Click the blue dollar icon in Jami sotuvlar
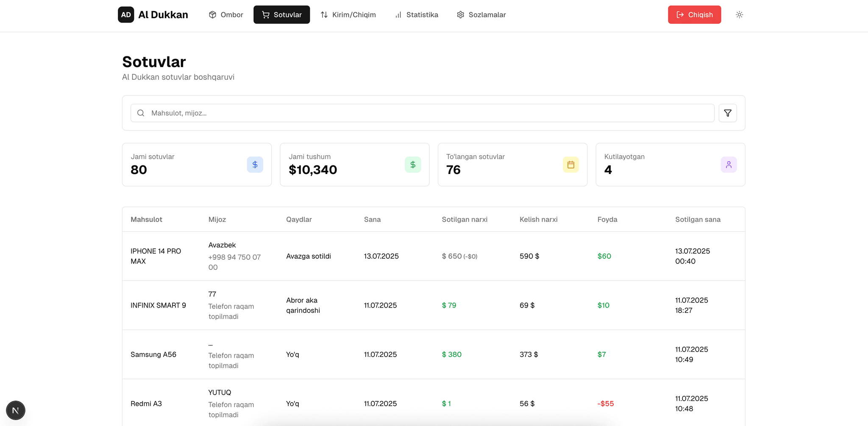Screen dimensions: 868x426 point(255,165)
